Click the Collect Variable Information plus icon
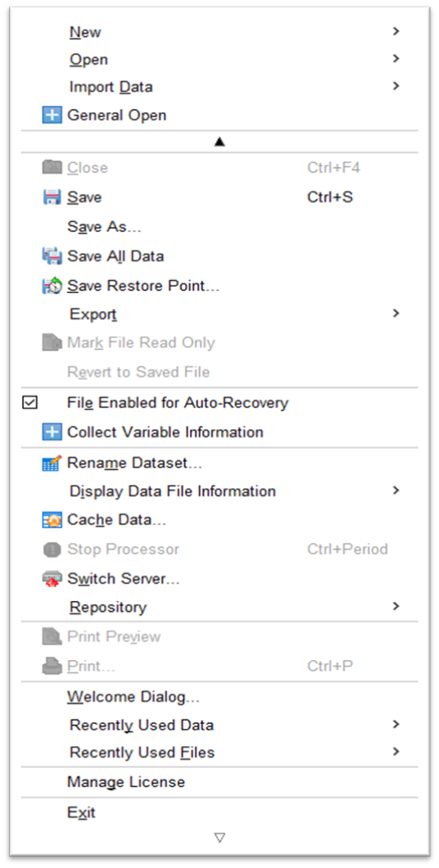This screenshot has height=868, width=439. [x=52, y=432]
